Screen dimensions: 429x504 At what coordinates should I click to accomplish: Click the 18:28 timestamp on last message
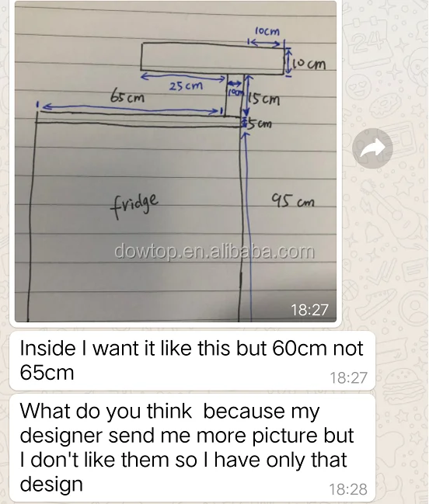pyautogui.click(x=348, y=489)
